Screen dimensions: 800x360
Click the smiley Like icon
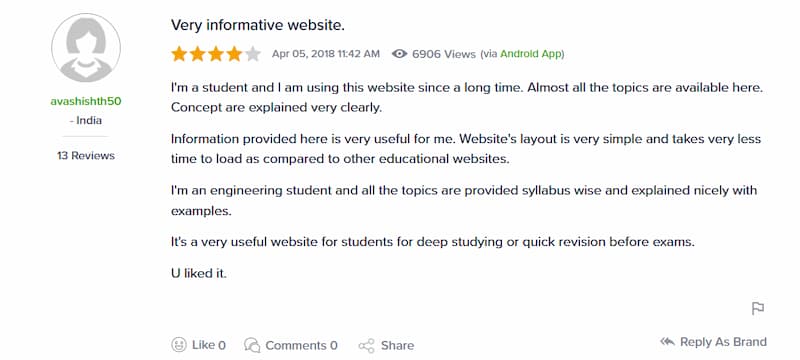[179, 345]
